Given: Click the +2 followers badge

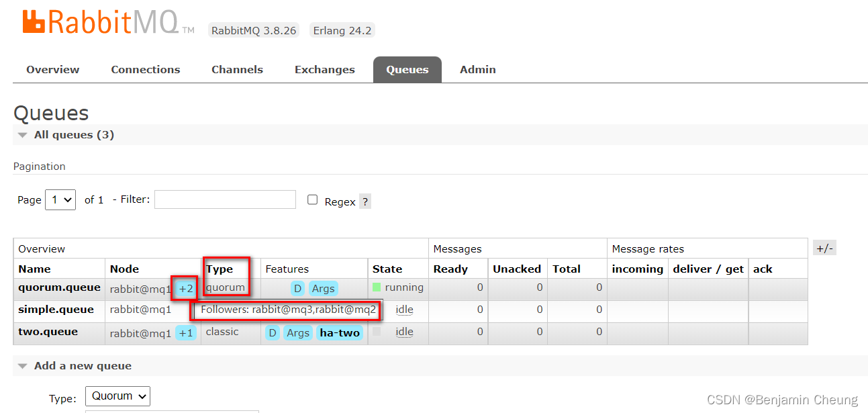Looking at the screenshot, I should pyautogui.click(x=186, y=289).
